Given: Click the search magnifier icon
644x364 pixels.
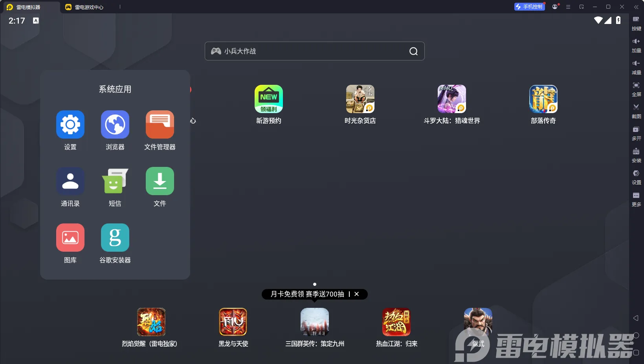Looking at the screenshot, I should click(x=413, y=51).
